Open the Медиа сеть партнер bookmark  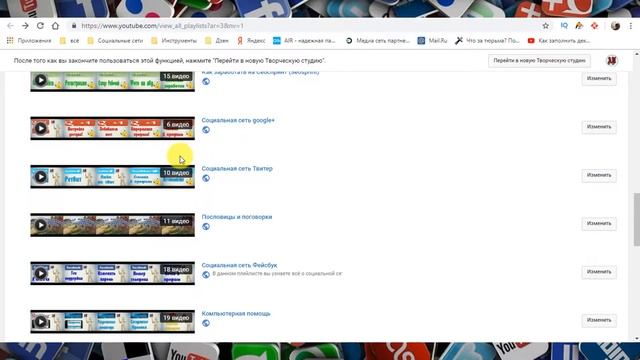378,40
